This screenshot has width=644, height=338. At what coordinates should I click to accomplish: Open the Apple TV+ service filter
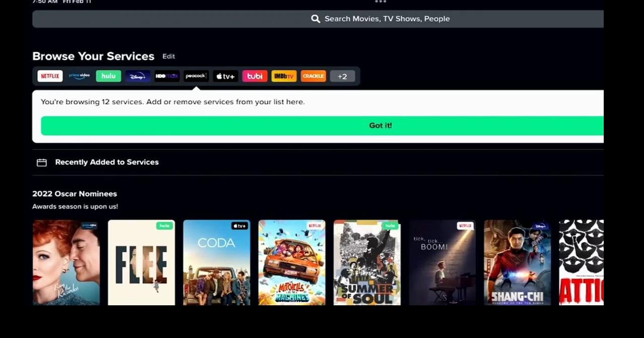(225, 76)
